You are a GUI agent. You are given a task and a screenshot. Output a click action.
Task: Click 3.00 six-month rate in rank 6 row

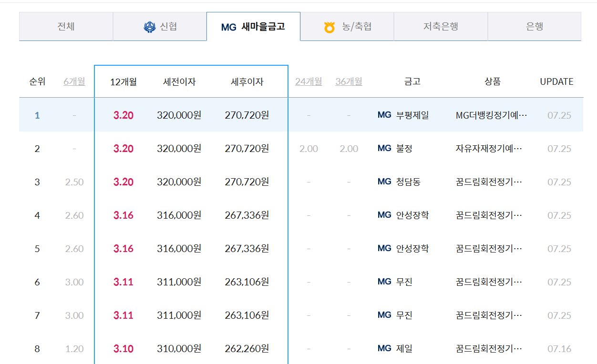[74, 282]
